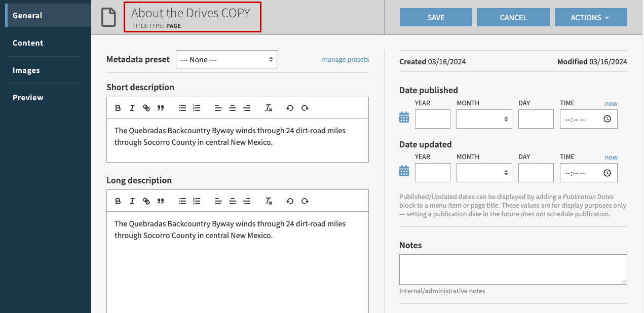The width and height of the screenshot is (644, 313).
Task: Undo last change in Short description editor
Action: pos(289,107)
